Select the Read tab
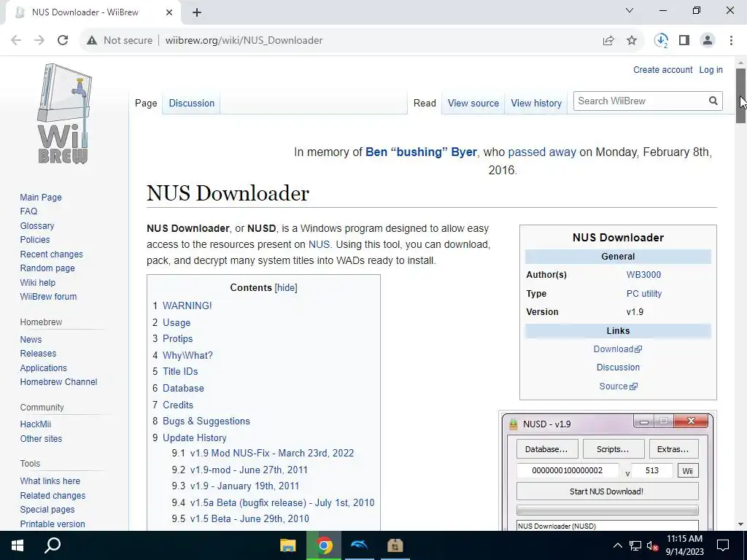The image size is (747, 560). [425, 103]
